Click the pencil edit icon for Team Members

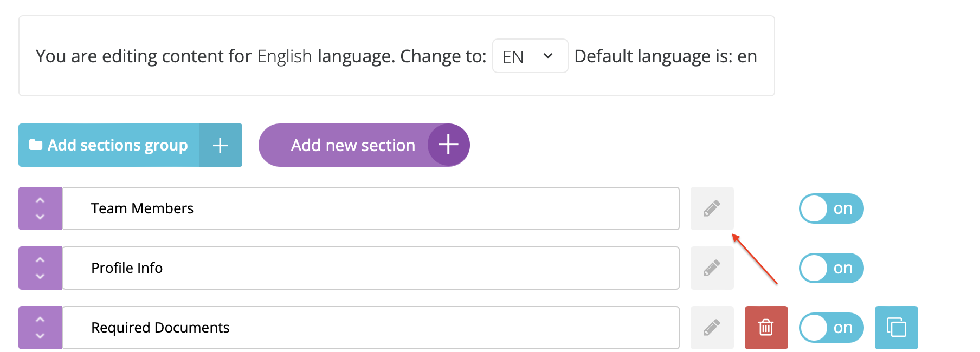(712, 208)
